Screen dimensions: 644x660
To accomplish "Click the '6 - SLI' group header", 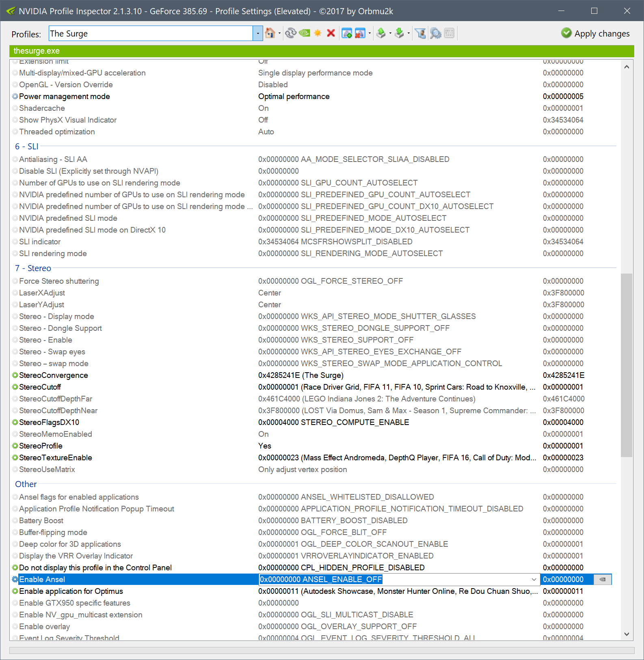I will click(x=27, y=147).
